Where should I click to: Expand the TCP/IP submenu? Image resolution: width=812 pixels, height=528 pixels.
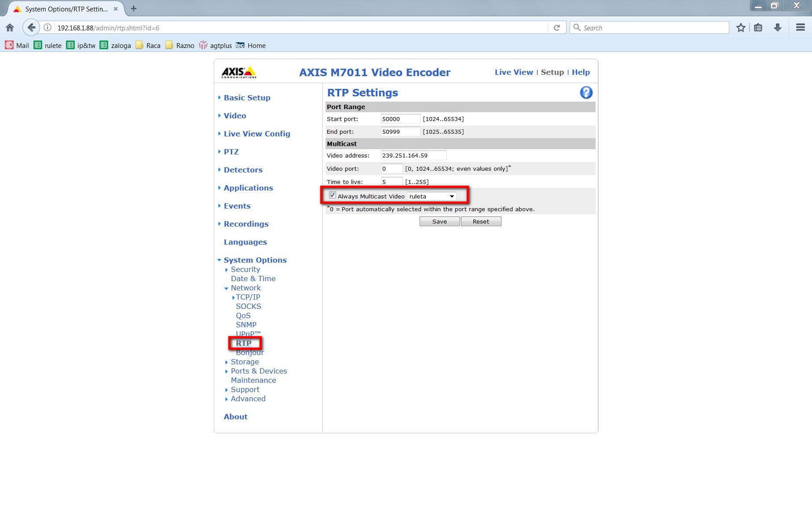point(248,297)
